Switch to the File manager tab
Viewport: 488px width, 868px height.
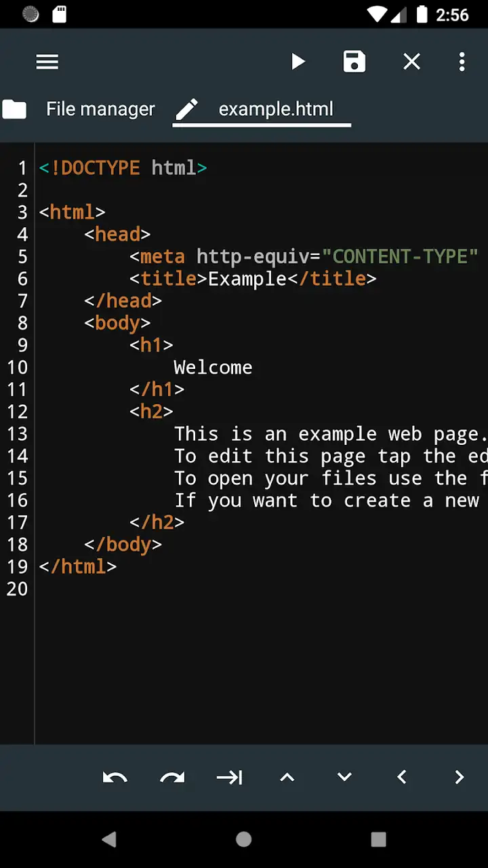pyautogui.click(x=100, y=109)
